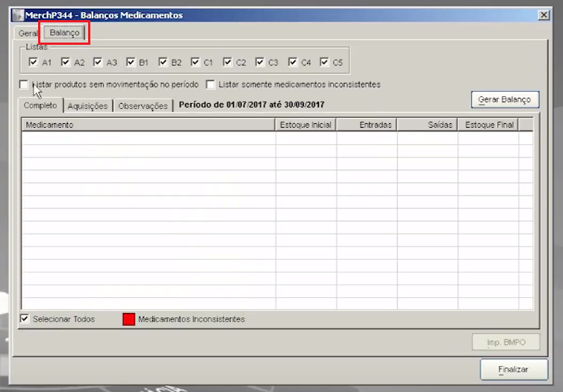
Task: Check Listar somente medicamentos inconsistentes
Action: (x=211, y=84)
